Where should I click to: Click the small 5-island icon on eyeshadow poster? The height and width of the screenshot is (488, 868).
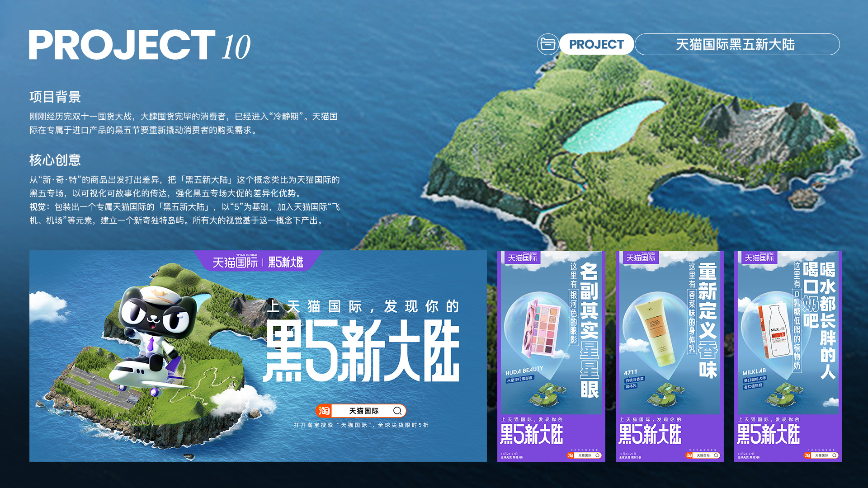point(548,394)
